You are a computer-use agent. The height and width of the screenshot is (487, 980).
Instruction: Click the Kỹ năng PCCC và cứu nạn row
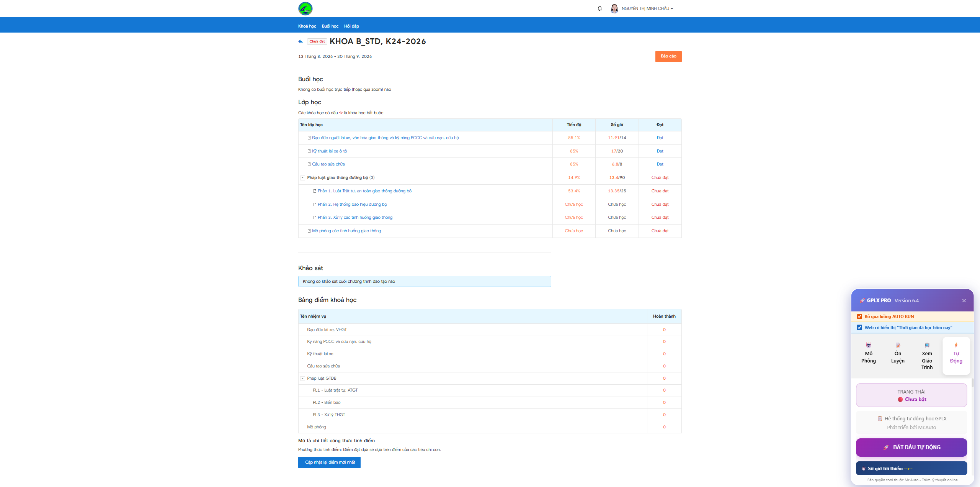pos(490,342)
